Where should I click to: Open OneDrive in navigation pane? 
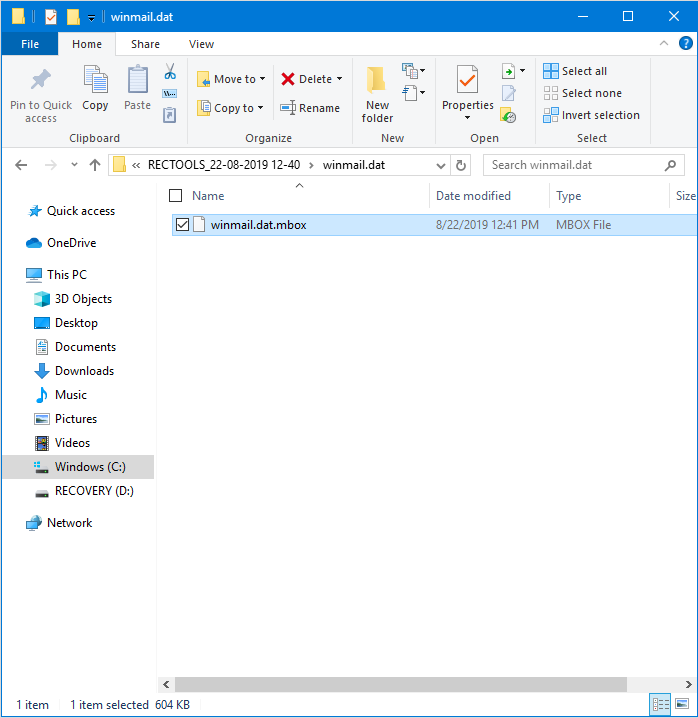tap(61, 243)
